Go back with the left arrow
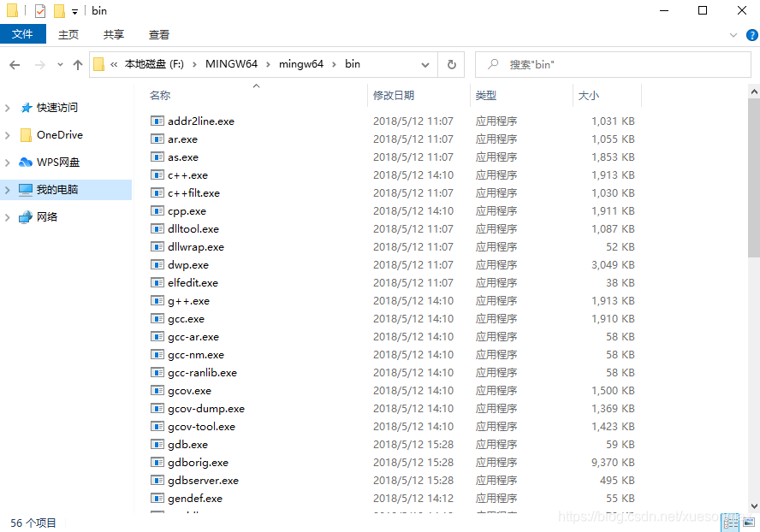Image resolution: width=760 pixels, height=532 pixels. [x=15, y=64]
